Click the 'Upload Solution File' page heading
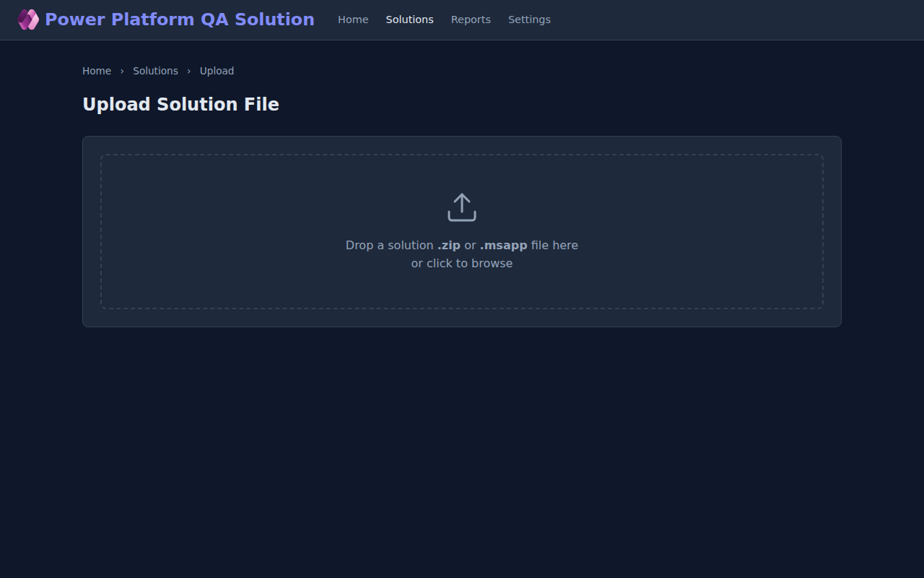This screenshot has height=578, width=924. pyautogui.click(x=180, y=104)
